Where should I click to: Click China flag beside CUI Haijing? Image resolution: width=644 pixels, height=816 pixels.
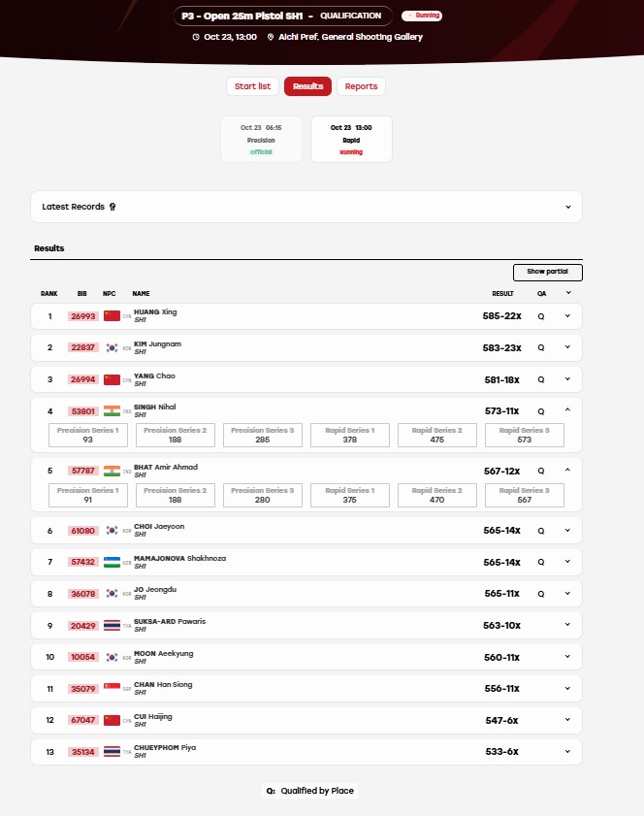112,720
